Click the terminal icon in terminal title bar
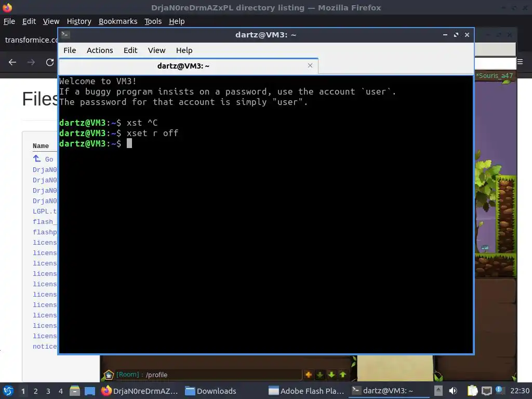Viewport: 532px width, 399px height. point(65,35)
